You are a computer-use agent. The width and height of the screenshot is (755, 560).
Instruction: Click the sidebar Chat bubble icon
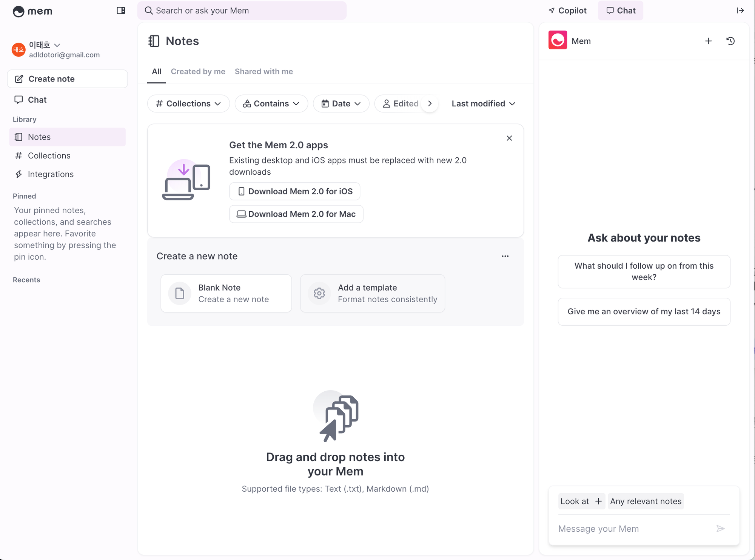[x=18, y=100]
